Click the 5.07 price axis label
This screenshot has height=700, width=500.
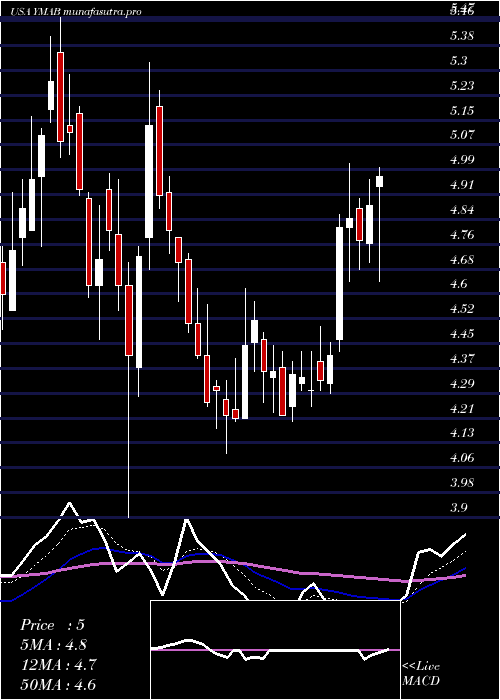[x=462, y=134]
